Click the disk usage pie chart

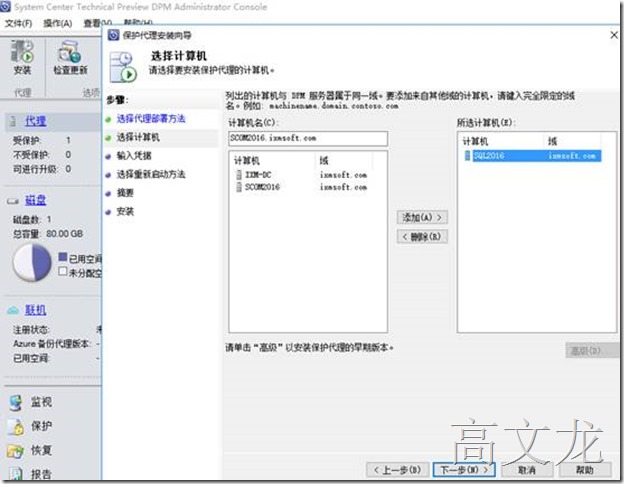32,263
